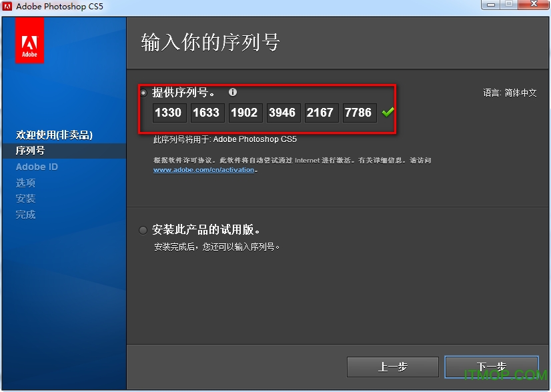The height and width of the screenshot is (392, 551).
Task: Select the 选项 step in sidebar
Action: 25,183
